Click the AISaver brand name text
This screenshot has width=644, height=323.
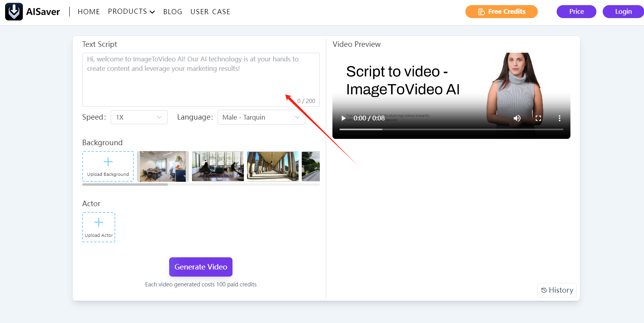[x=43, y=12]
